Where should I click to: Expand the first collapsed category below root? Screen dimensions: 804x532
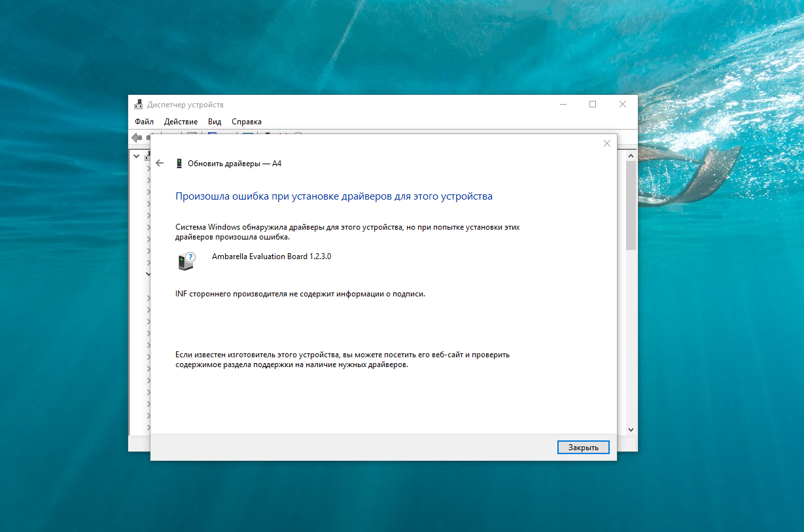[149, 168]
